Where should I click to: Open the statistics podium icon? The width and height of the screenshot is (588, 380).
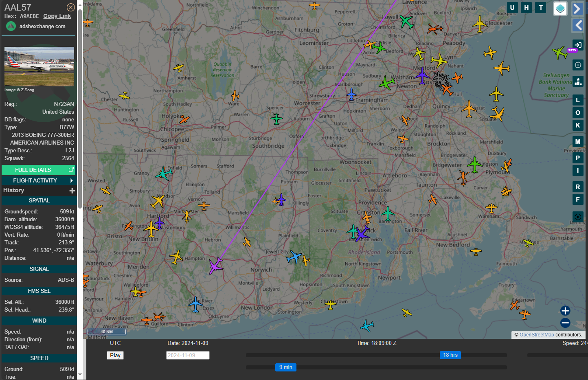pos(578,81)
